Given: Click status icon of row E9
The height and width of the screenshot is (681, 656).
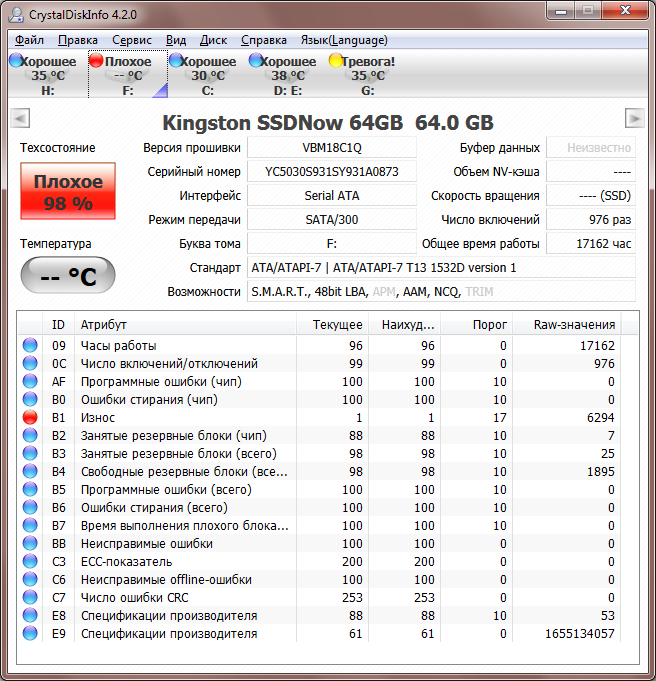Looking at the screenshot, I should click(30, 634).
